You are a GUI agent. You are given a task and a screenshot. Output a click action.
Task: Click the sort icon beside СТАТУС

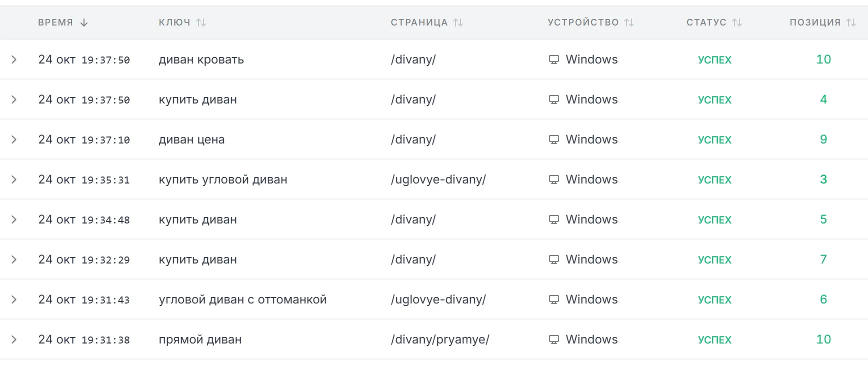pos(737,22)
